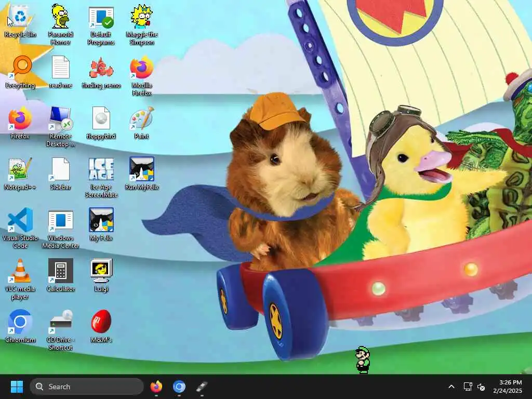Open the network status tray icon
The width and height of the screenshot is (532, 399).
click(x=468, y=387)
